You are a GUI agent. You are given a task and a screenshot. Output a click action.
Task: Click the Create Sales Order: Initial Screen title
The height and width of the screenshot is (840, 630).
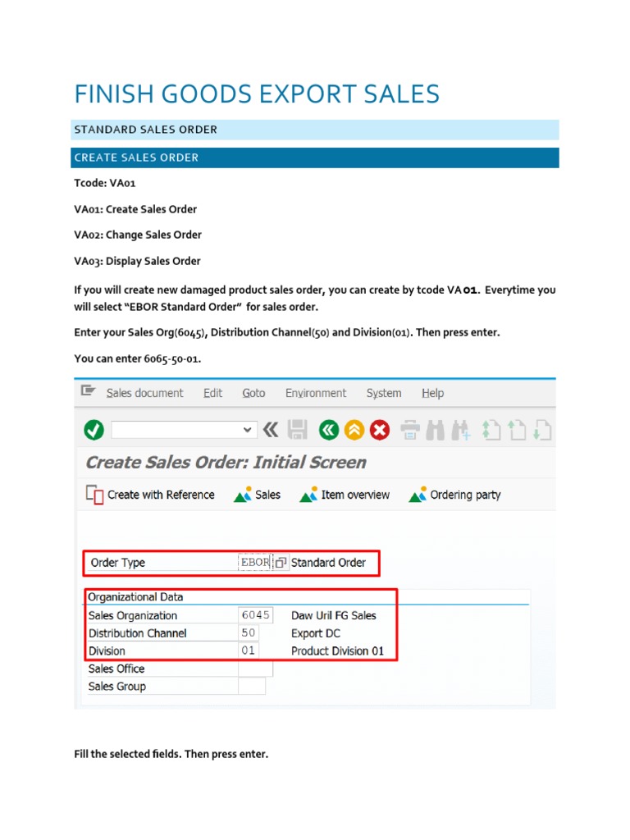226,463
